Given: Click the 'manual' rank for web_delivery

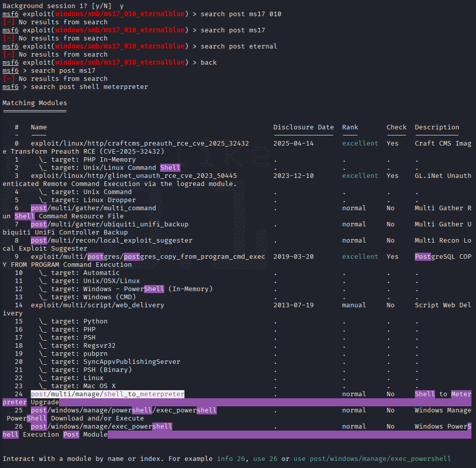Looking at the screenshot, I should tap(354, 305).
